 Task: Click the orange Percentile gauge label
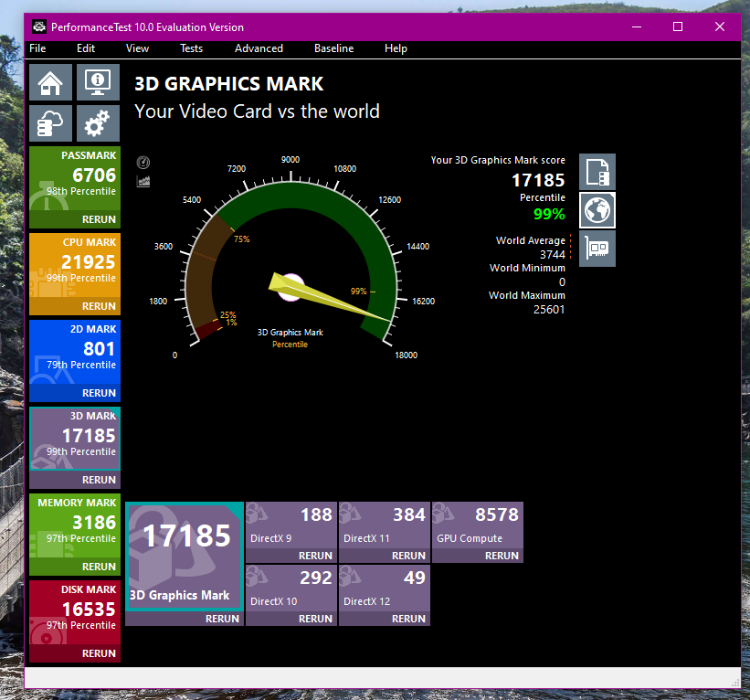tap(290, 345)
